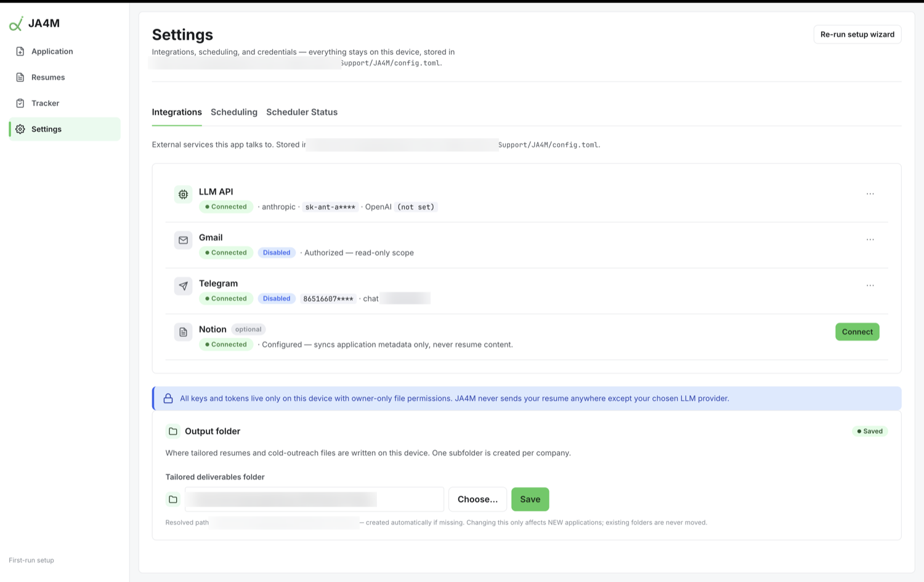924x582 pixels.
Task: Click the Gmail Connected badge
Action: tap(226, 253)
